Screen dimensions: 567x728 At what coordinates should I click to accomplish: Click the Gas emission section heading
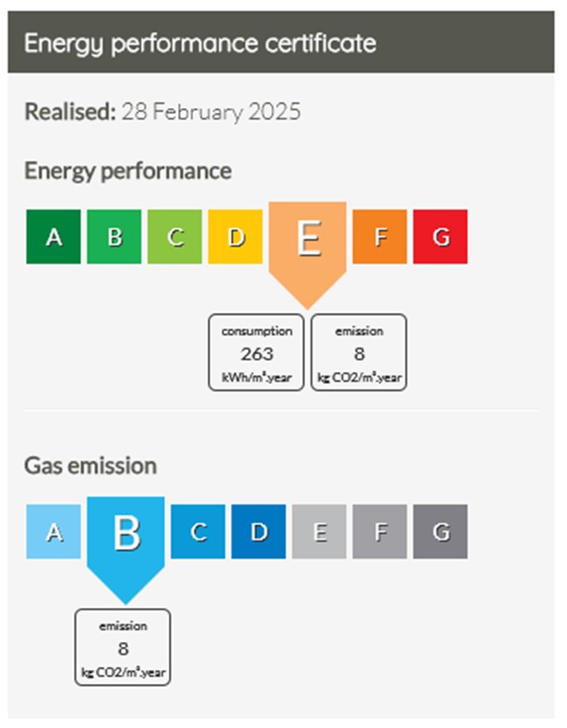click(90, 466)
